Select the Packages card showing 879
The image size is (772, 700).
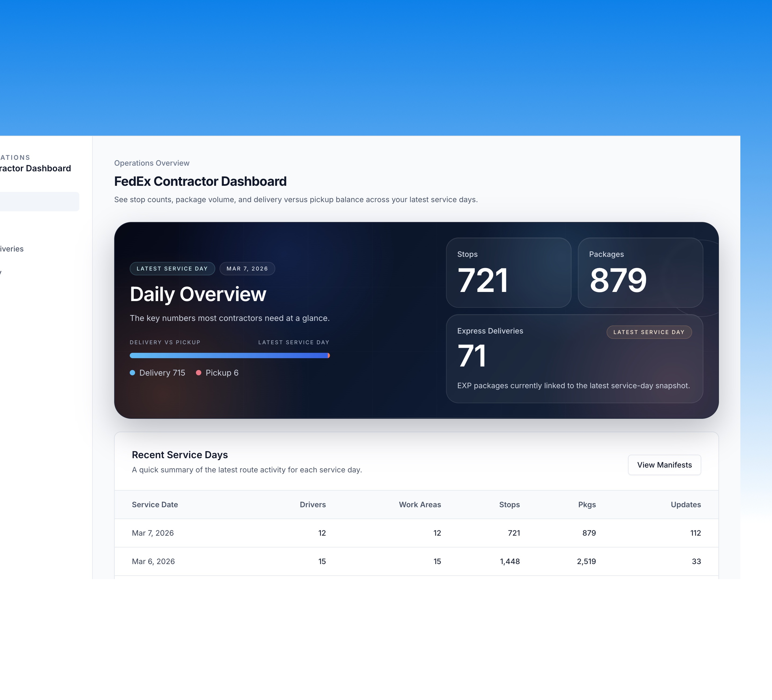click(640, 273)
